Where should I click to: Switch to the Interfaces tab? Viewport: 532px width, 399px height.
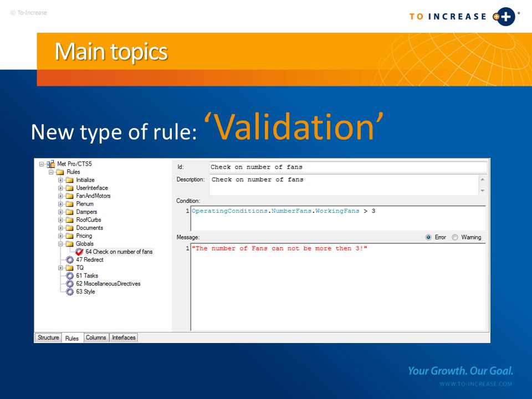coord(124,337)
